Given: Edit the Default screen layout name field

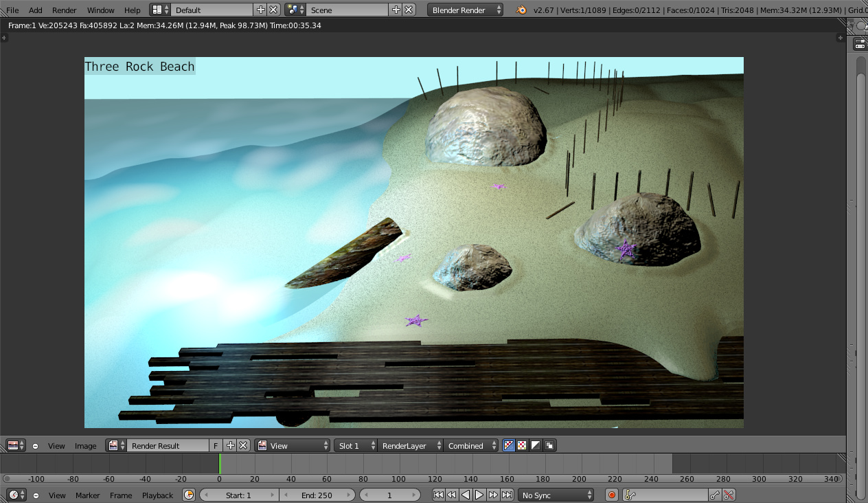Looking at the screenshot, I should click(x=212, y=10).
